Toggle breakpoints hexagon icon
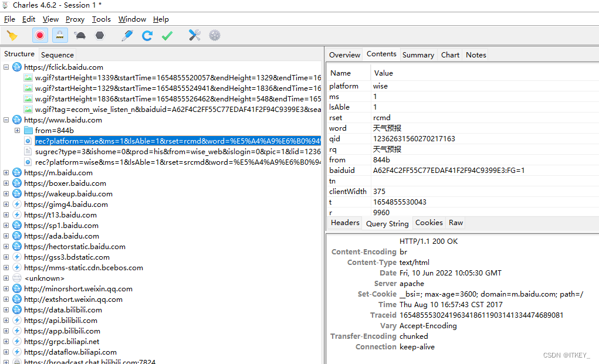599x364 pixels. [x=100, y=36]
